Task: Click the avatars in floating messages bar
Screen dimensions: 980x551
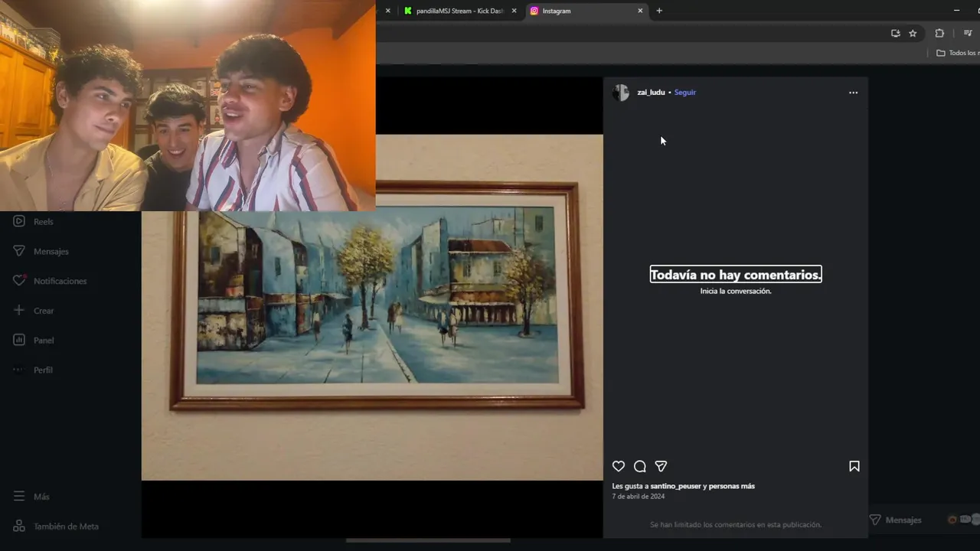Action: [x=964, y=520]
